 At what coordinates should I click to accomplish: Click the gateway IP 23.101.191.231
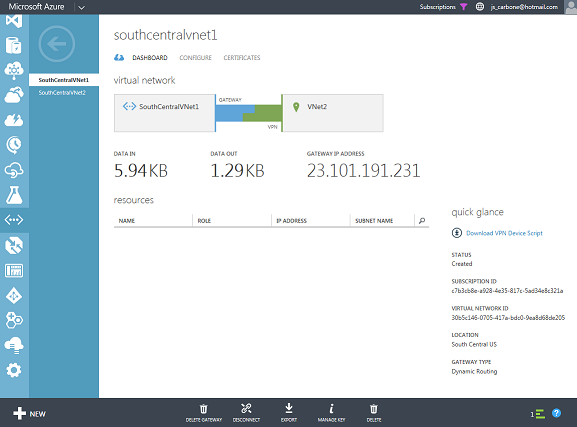pyautogui.click(x=364, y=170)
